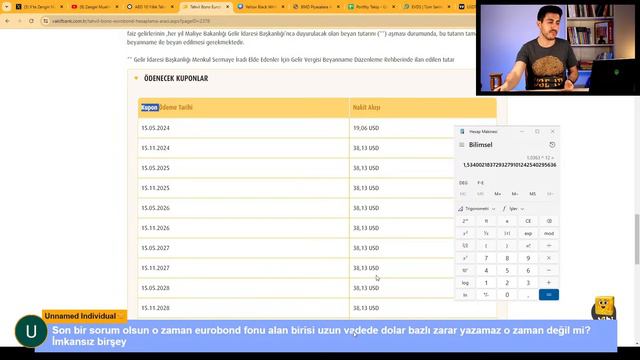Click the plus key in calculator

pos(549,282)
